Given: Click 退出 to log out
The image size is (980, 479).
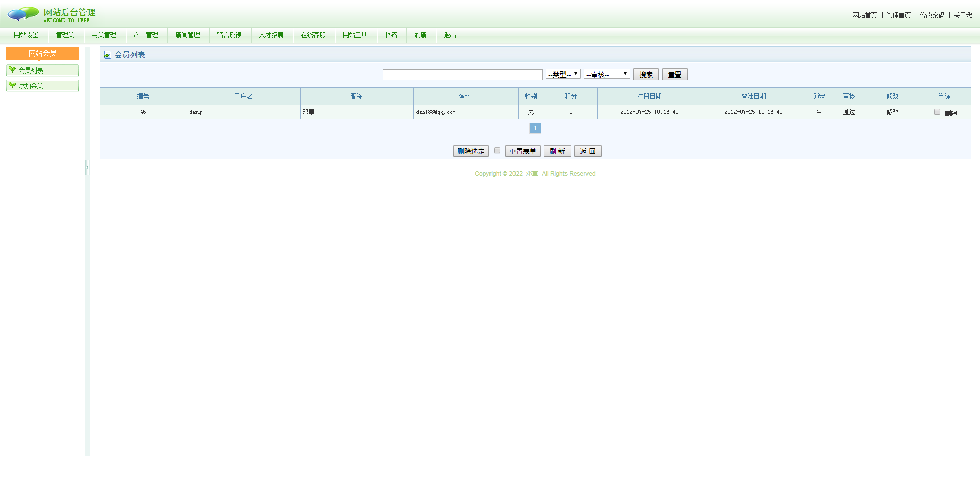Looking at the screenshot, I should [x=450, y=35].
